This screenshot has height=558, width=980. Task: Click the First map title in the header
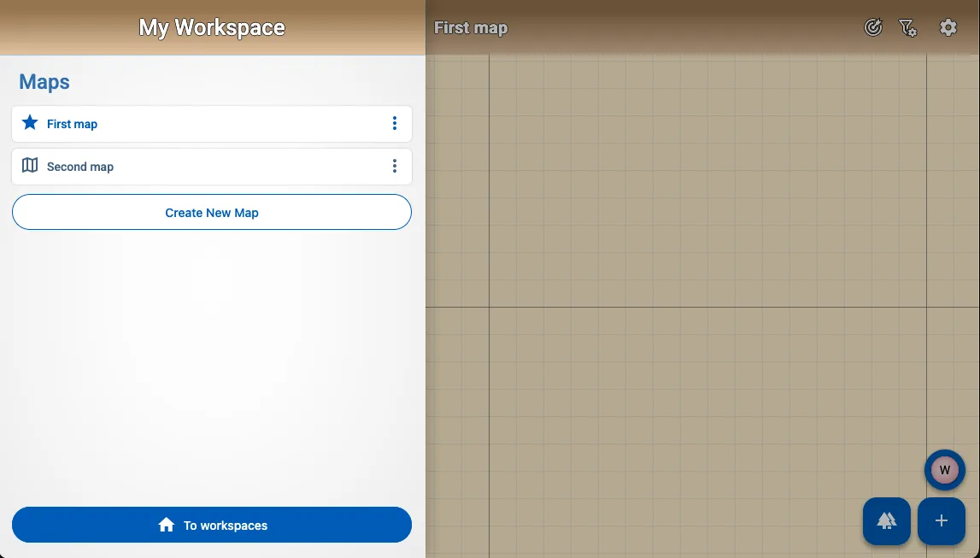click(x=471, y=27)
